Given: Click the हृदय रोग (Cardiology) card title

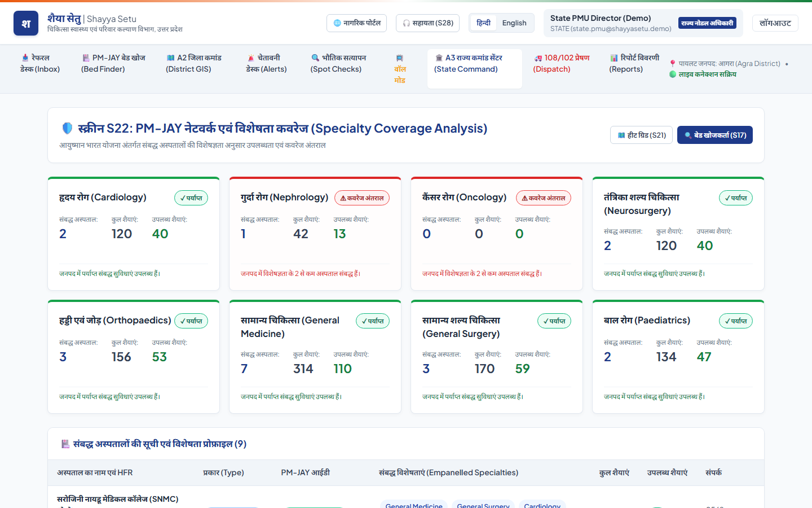Looking at the screenshot, I should pos(103,197).
